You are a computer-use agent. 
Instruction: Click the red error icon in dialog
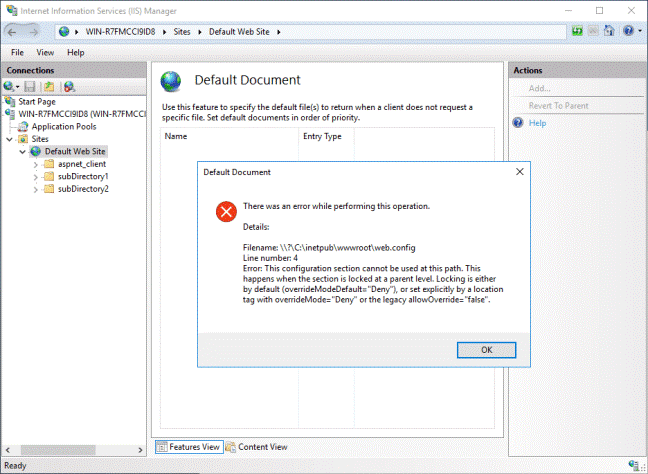pos(226,212)
